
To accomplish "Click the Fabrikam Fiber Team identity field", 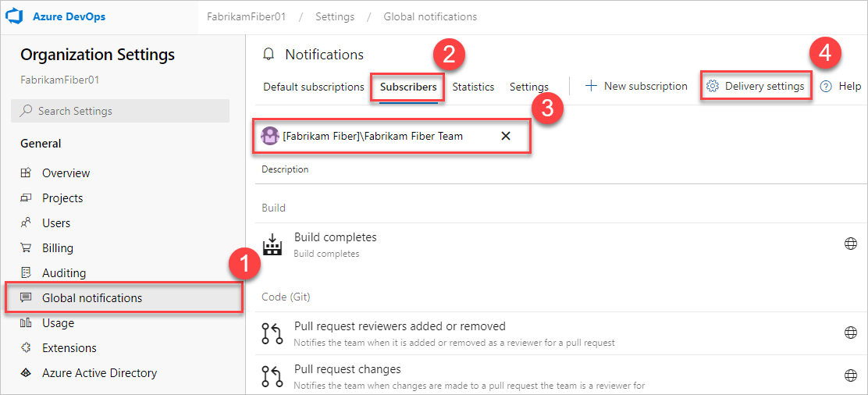I will click(392, 136).
